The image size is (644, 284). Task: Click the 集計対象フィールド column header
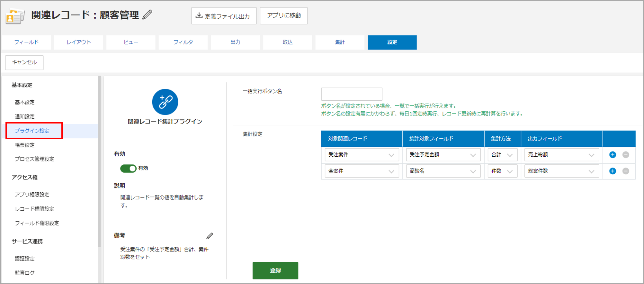coord(443,139)
